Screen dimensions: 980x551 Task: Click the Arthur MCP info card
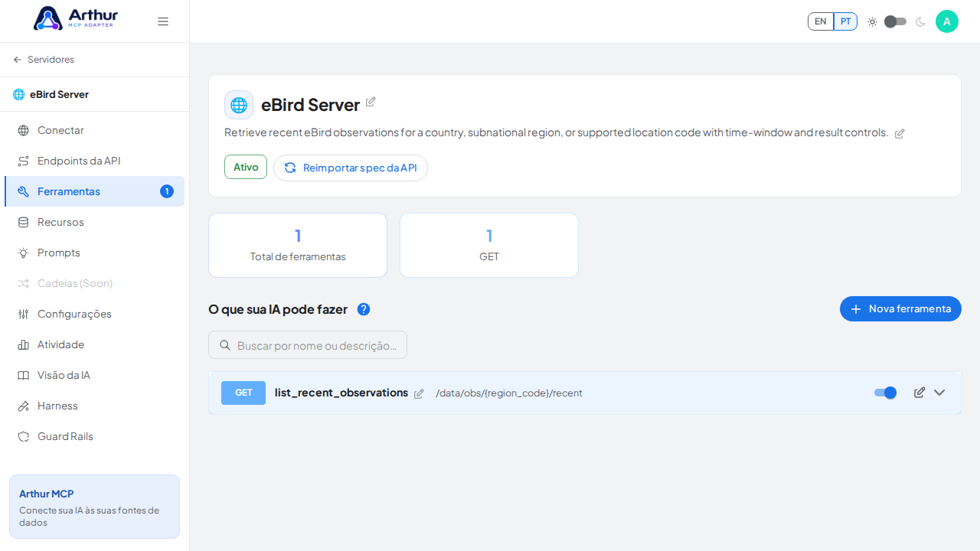94,507
